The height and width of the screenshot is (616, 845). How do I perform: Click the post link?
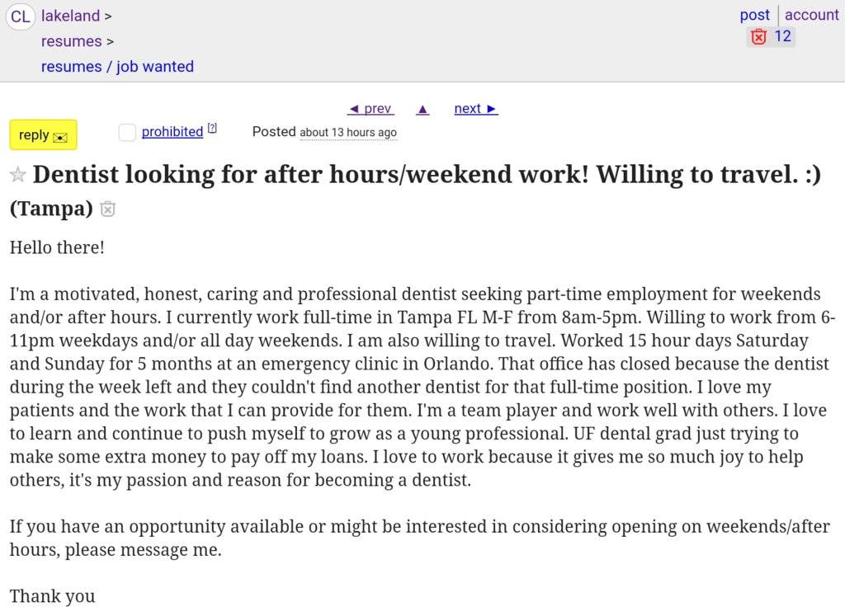754,15
